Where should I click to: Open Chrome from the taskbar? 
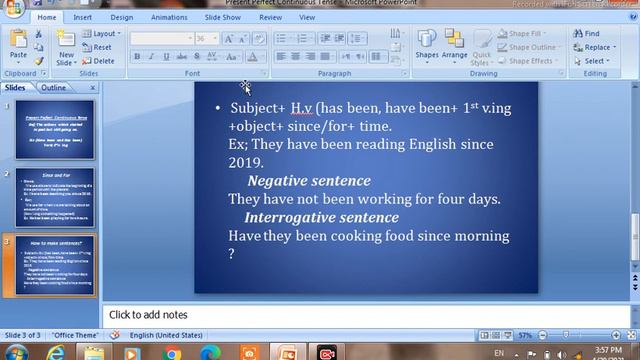click(172, 353)
